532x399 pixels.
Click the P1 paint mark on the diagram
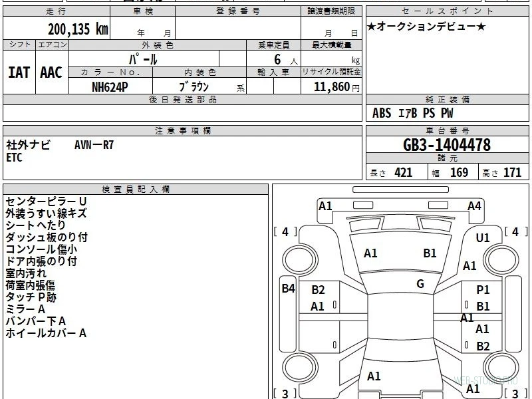tap(483, 290)
